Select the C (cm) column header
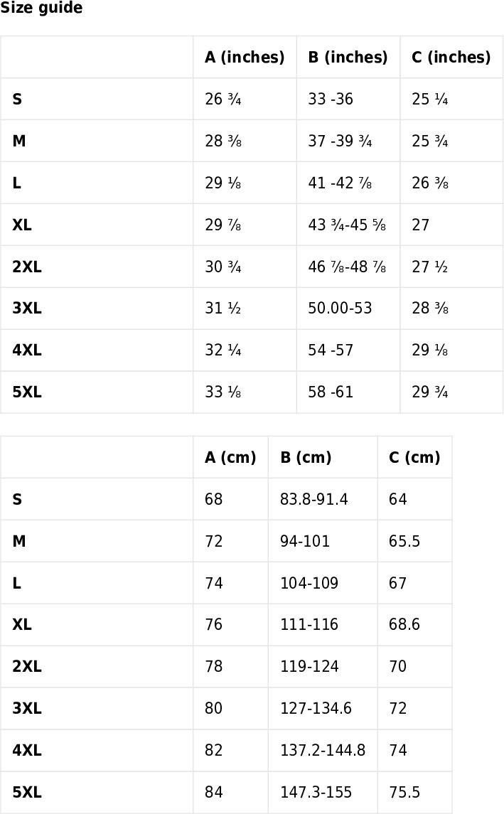Screen dimensions: 504x814 (414, 457)
